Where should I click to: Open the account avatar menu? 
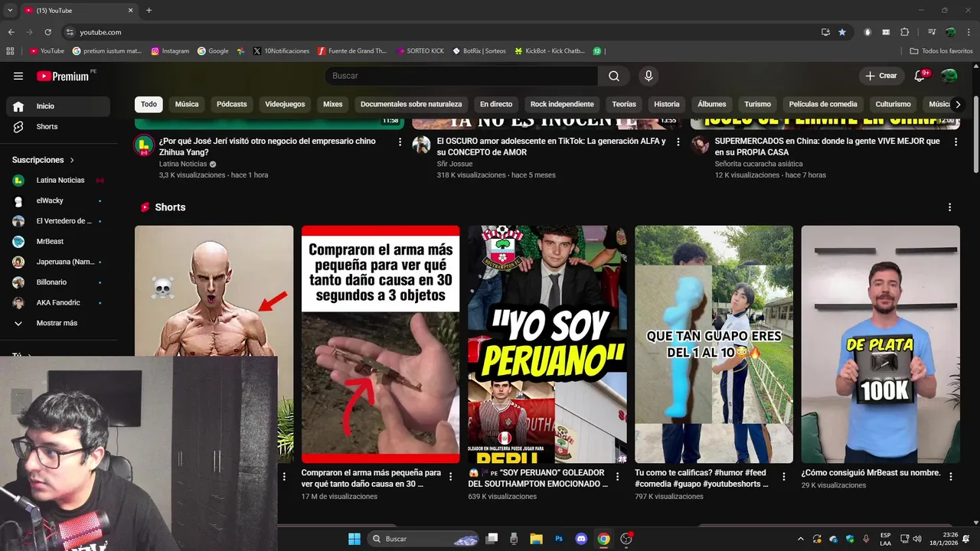point(949,76)
